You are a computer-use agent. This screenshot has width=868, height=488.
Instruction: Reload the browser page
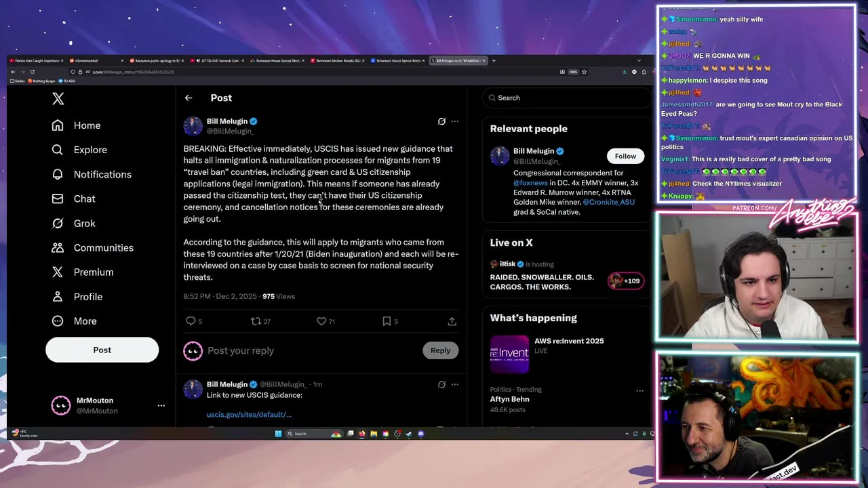coord(33,72)
